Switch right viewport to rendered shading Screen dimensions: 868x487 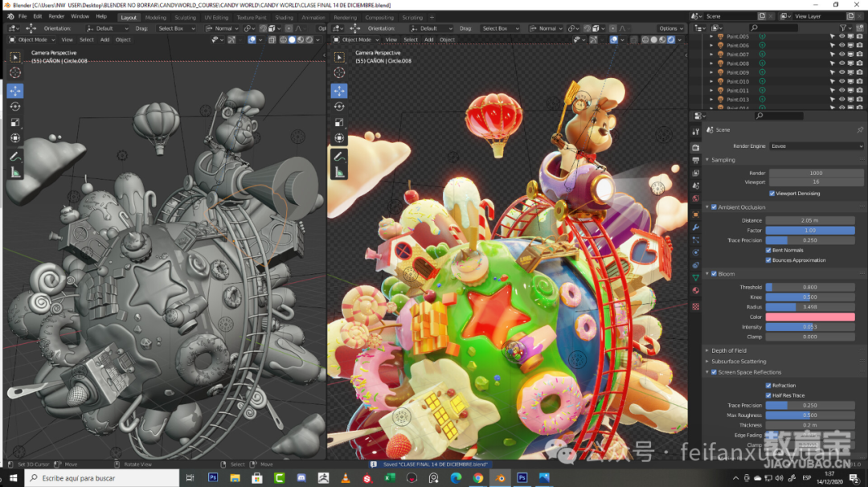tap(671, 40)
